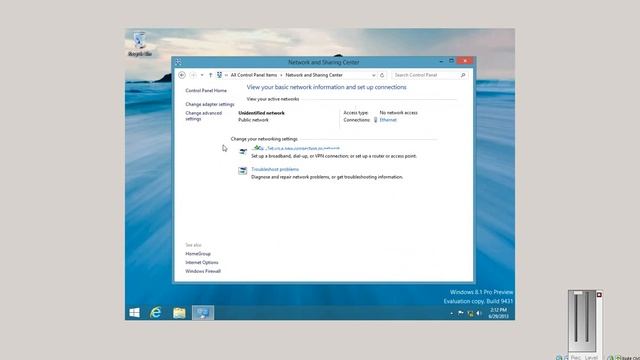Go up one level with the Up arrow
This screenshot has height=360, width=640.
pyautogui.click(x=210, y=75)
